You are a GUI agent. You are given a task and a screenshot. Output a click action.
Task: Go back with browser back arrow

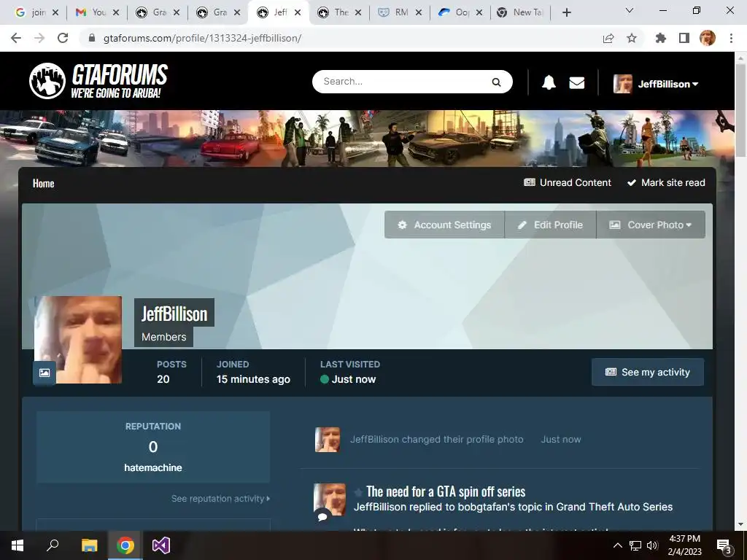16,38
